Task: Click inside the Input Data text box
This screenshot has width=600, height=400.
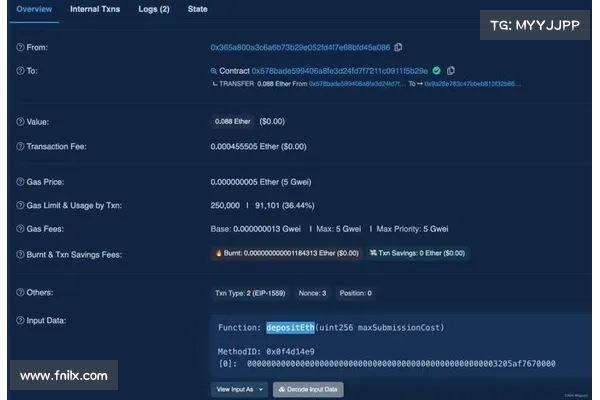Action: pos(401,346)
